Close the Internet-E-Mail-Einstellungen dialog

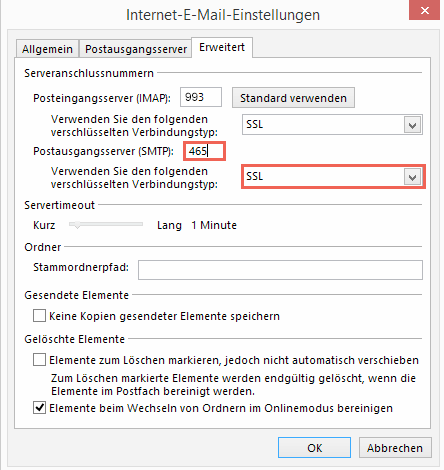point(424,10)
